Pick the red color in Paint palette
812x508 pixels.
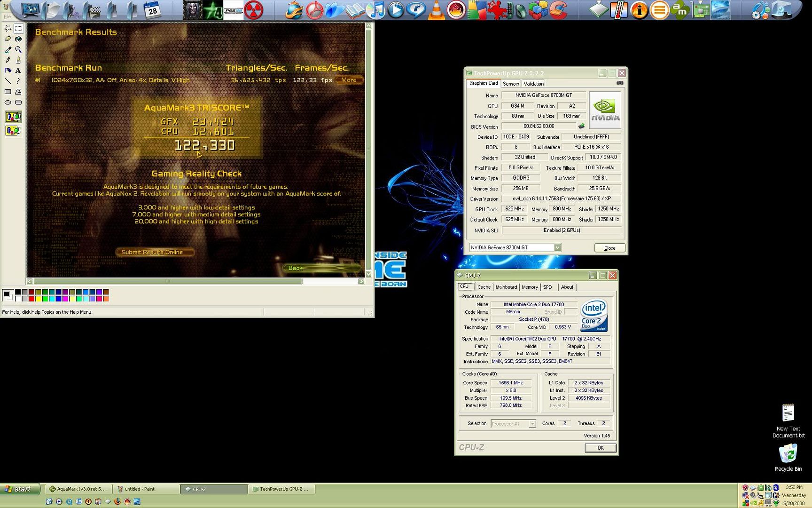31,299
